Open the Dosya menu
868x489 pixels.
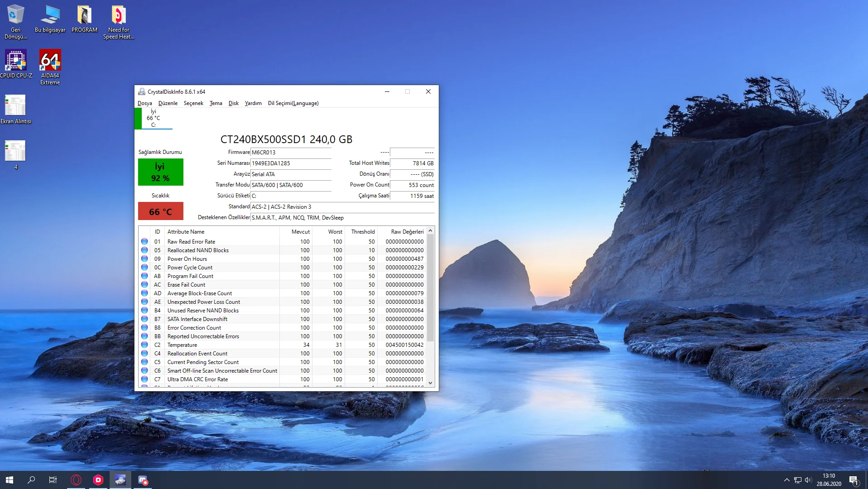[x=144, y=103]
